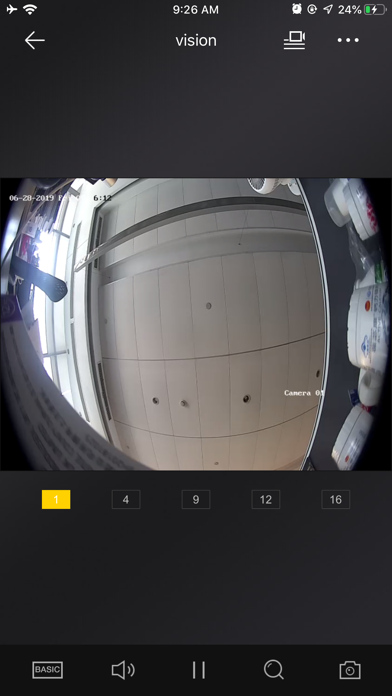Open the magnifier zoom tool
The width and height of the screenshot is (392, 696).
[274, 670]
